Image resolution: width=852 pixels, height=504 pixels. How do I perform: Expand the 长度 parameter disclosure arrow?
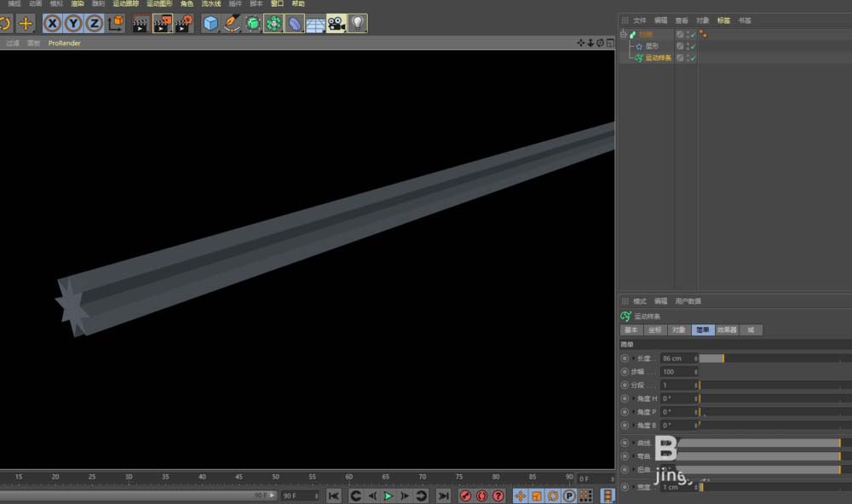pos(633,358)
